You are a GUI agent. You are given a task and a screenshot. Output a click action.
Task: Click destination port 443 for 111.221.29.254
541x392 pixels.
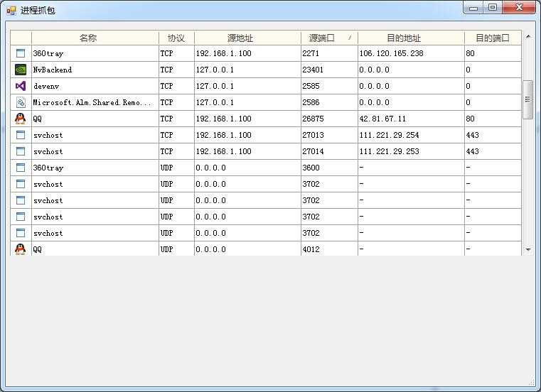[x=472, y=135]
